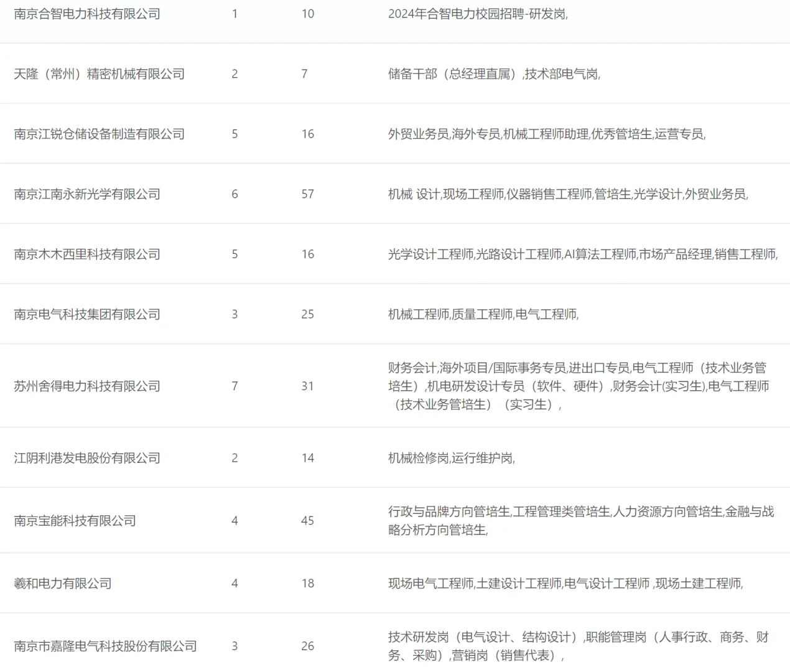Select company 南京宝能科技有限公司
This screenshot has height=672, width=790.
click(75, 521)
